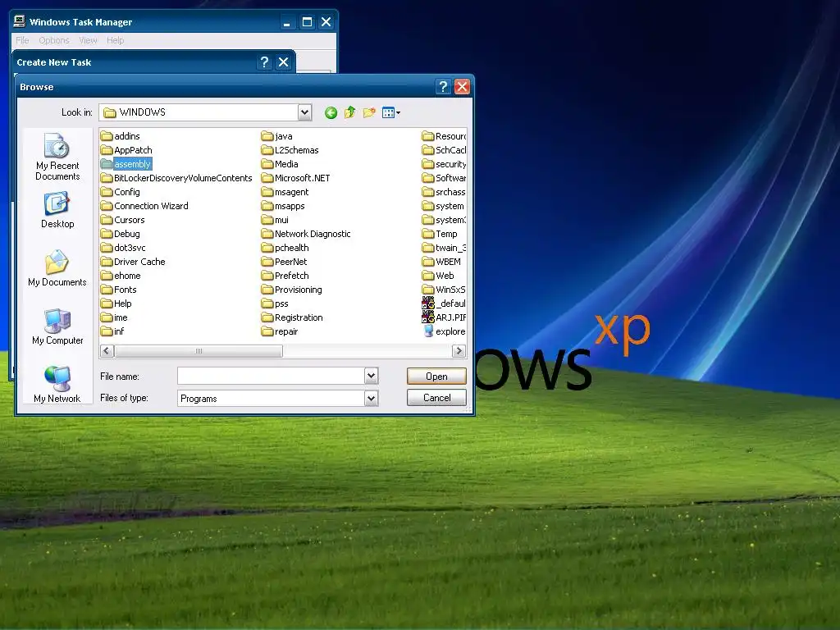This screenshot has height=630, width=840.
Task: Select the AppPatch folder
Action: (x=126, y=150)
